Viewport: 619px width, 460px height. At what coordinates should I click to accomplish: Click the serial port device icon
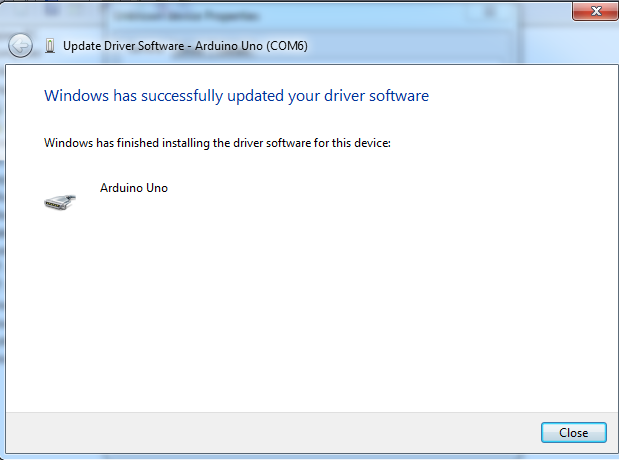click(60, 202)
